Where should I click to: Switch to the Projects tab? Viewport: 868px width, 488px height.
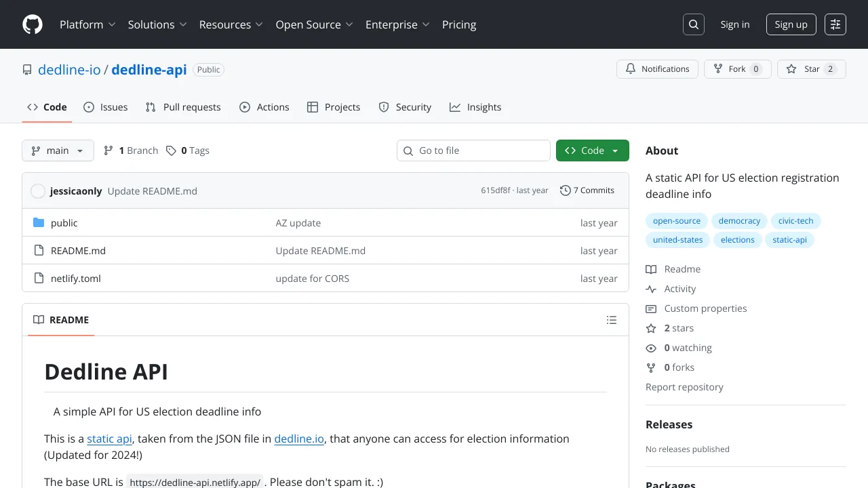pyautogui.click(x=334, y=107)
